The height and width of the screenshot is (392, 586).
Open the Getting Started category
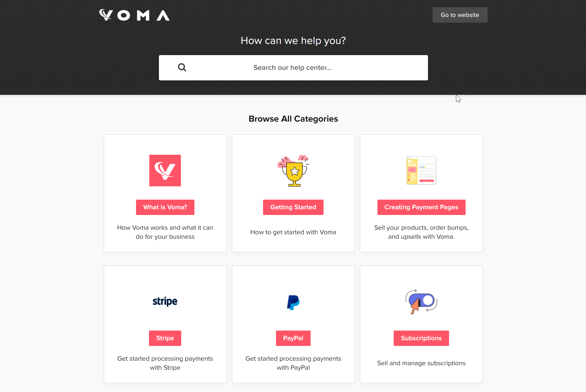(x=293, y=207)
